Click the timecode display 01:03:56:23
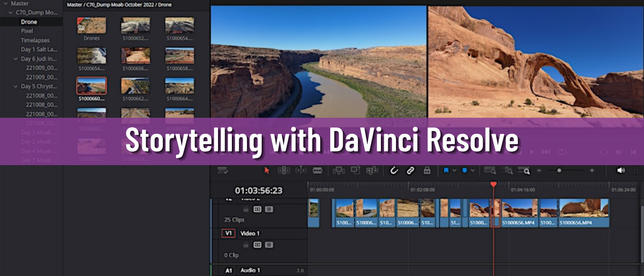This screenshot has height=276, width=644. 259,190
